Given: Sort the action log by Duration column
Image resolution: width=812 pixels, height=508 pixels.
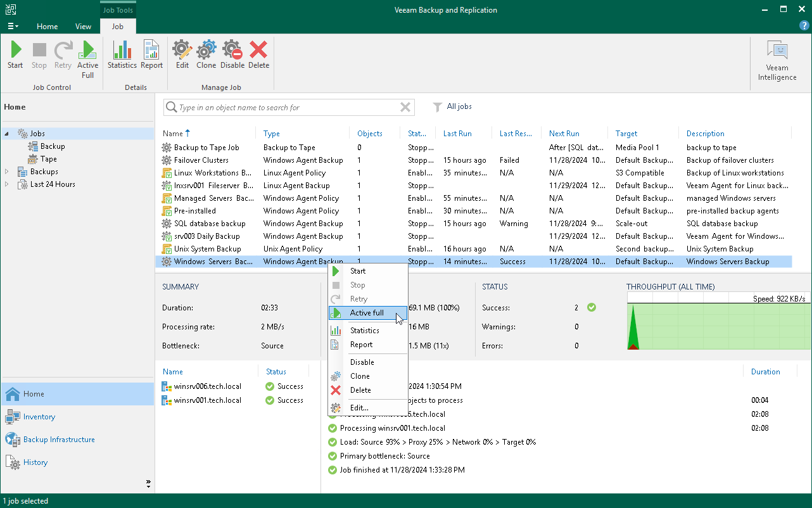Looking at the screenshot, I should click(766, 372).
